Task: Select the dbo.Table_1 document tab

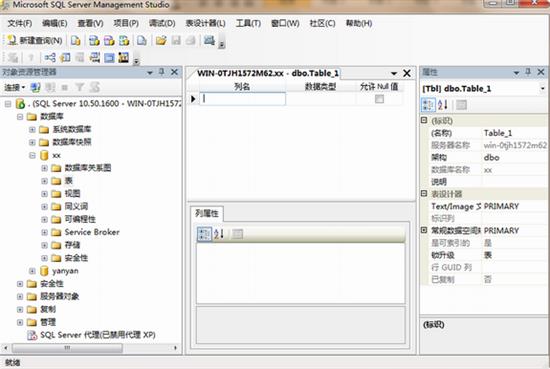Action: (x=268, y=73)
